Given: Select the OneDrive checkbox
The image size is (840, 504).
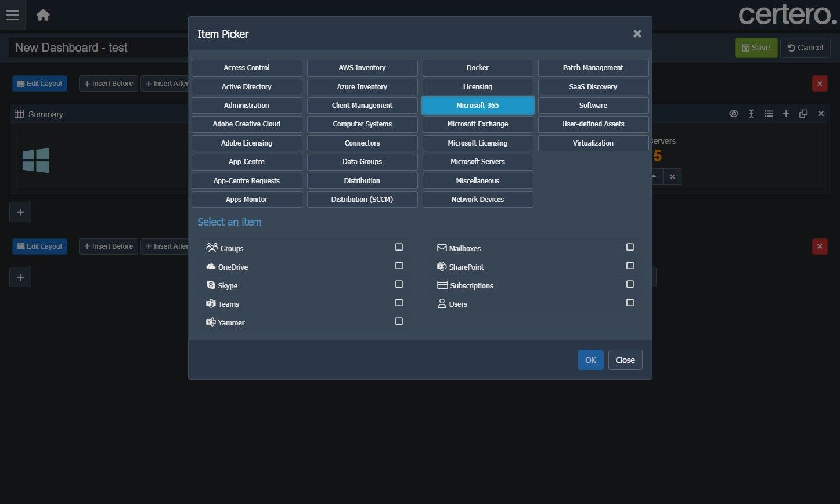Looking at the screenshot, I should click(399, 266).
